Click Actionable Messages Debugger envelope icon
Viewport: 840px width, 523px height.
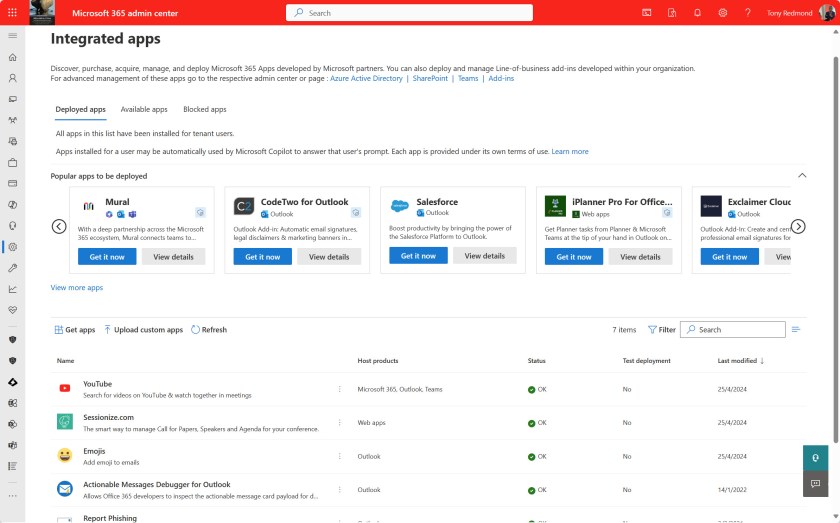point(65,489)
